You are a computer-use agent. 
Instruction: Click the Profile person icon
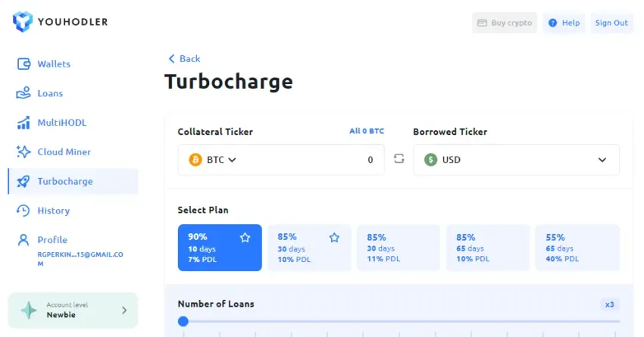pyautogui.click(x=23, y=240)
